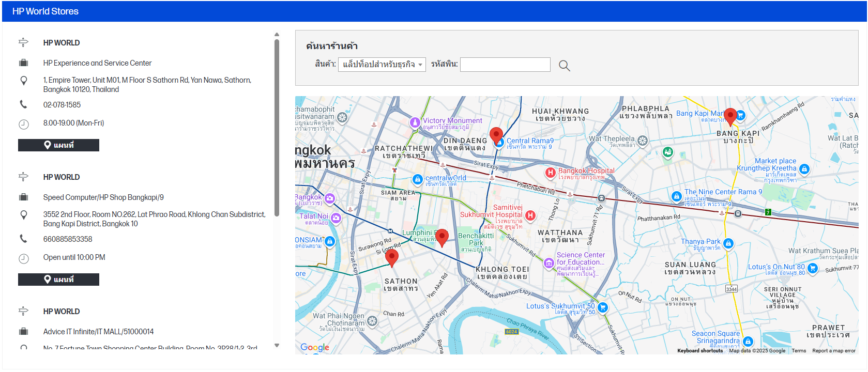Open Keyboard shortcuts for the map

(699, 351)
